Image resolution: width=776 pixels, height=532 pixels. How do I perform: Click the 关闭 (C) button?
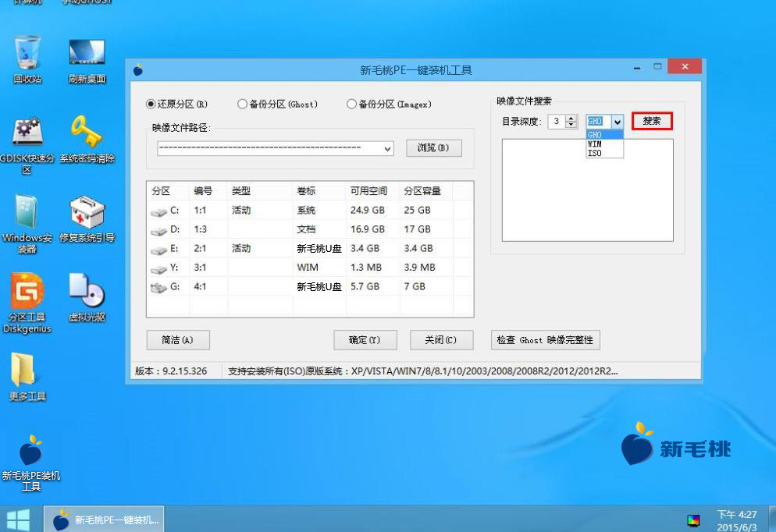[x=441, y=340]
